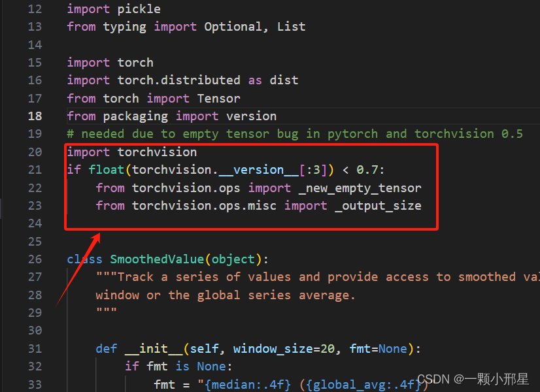Click the version import on line 18
The width and height of the screenshot is (540, 392).
click(x=251, y=116)
